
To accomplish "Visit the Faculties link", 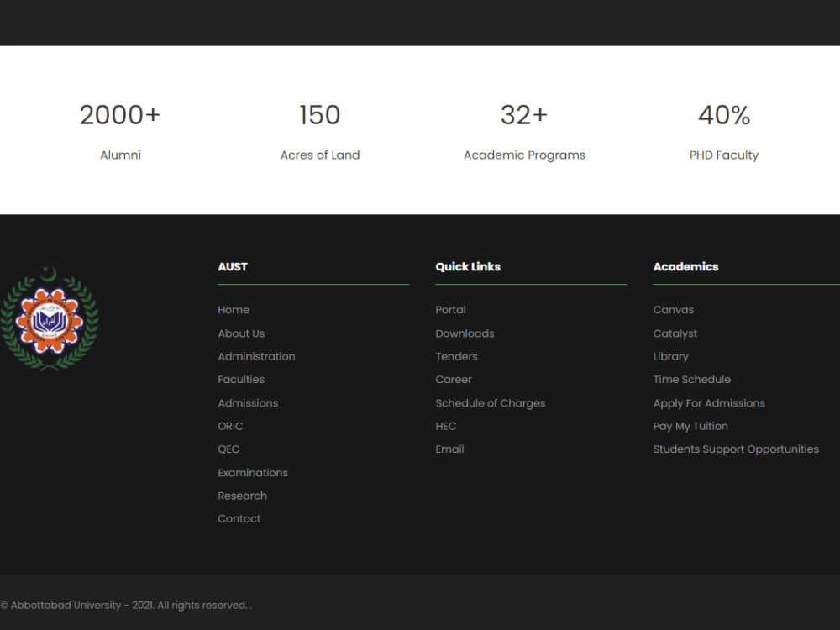I will (x=241, y=380).
